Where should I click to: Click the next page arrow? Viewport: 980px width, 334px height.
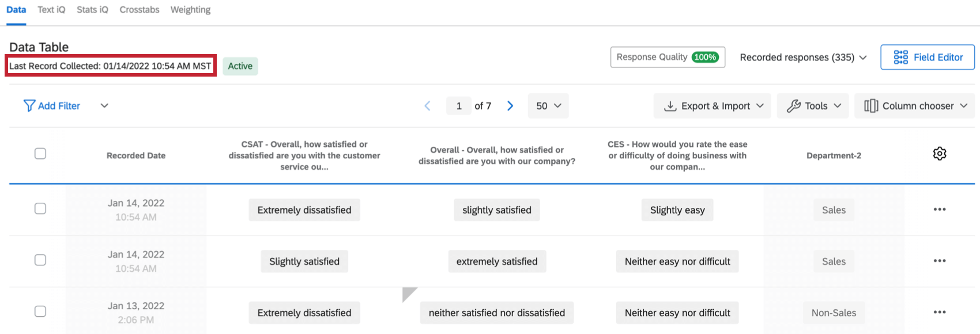point(510,105)
